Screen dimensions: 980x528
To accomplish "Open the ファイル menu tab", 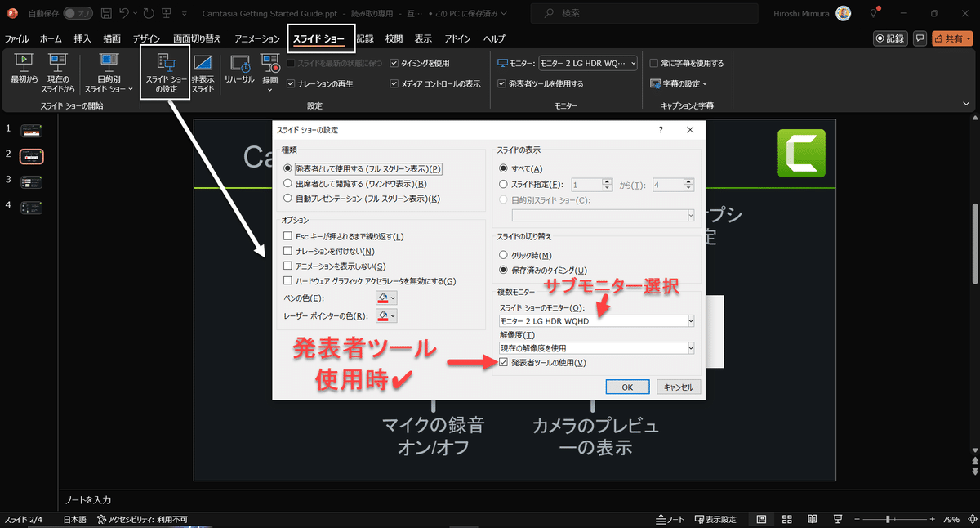I will click(17, 38).
